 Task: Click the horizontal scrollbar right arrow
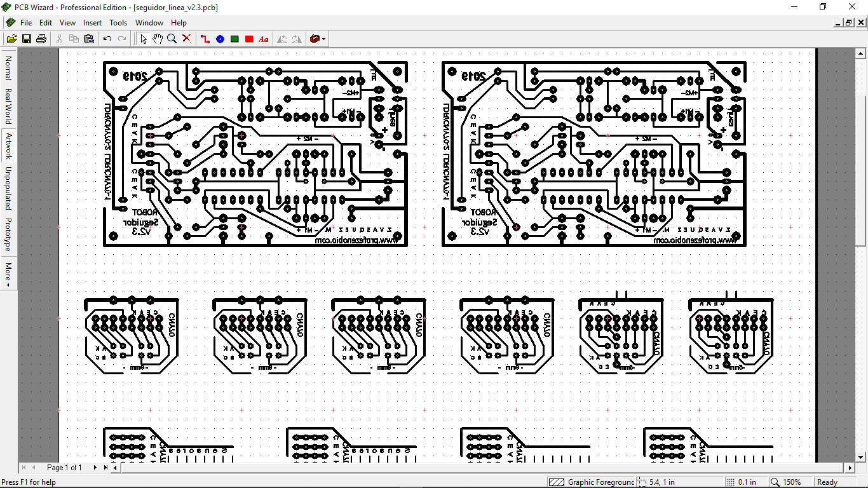tap(850, 468)
